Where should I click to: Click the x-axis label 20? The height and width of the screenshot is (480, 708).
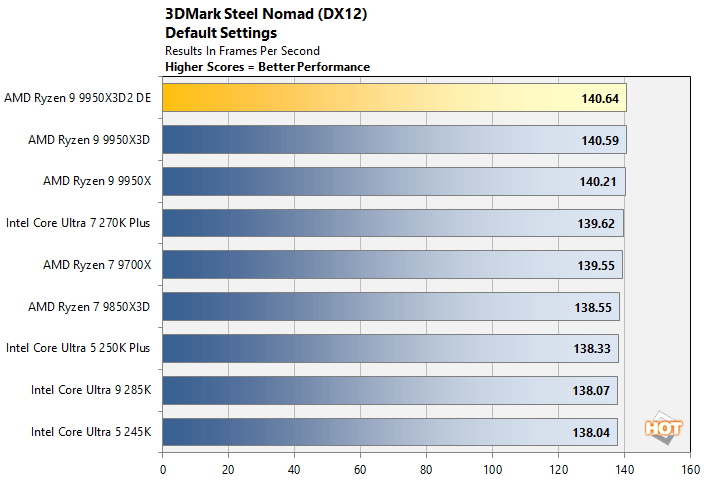pyautogui.click(x=228, y=470)
